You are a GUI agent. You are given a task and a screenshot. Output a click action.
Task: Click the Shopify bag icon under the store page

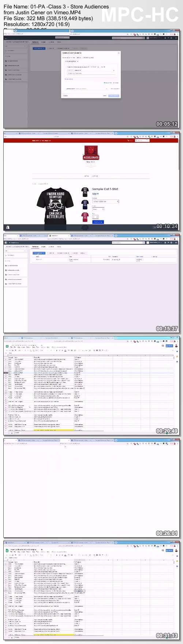click(x=7, y=228)
